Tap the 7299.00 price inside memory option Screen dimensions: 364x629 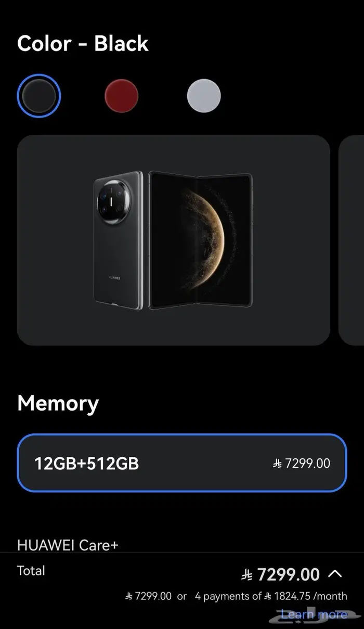(302, 463)
